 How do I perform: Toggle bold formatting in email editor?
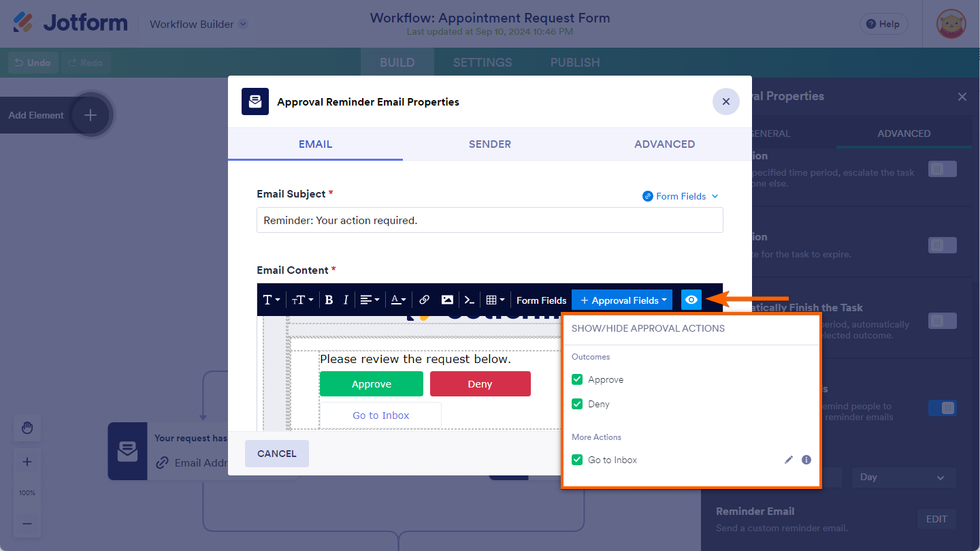(x=329, y=300)
